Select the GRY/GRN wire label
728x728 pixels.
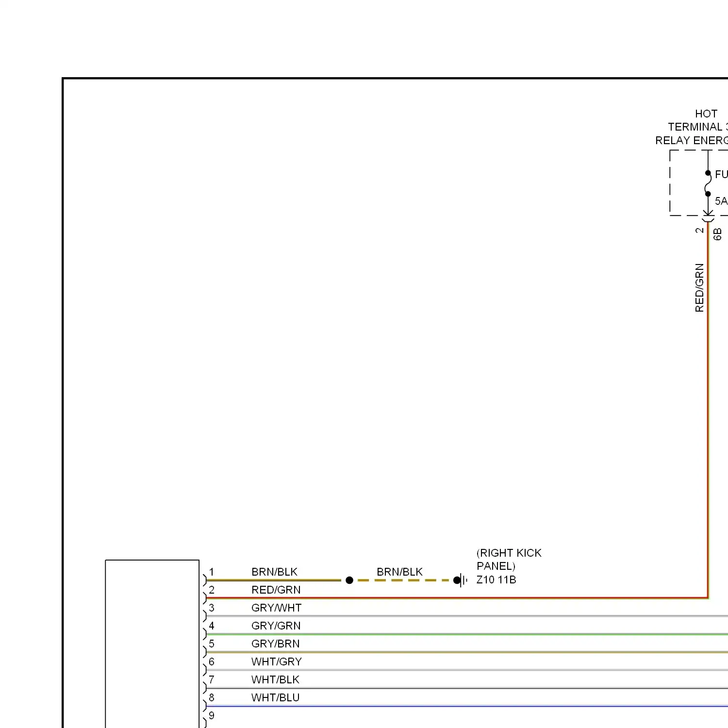(276, 626)
